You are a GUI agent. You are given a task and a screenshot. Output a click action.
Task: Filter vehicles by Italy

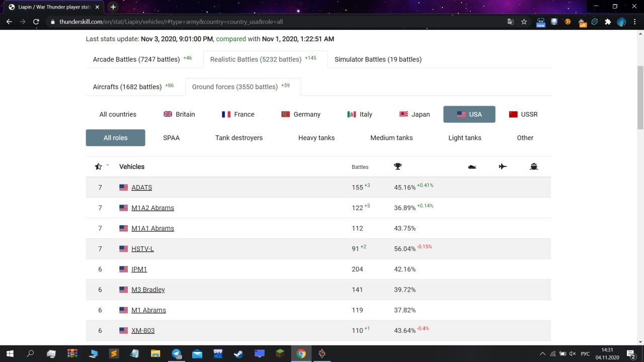360,114
